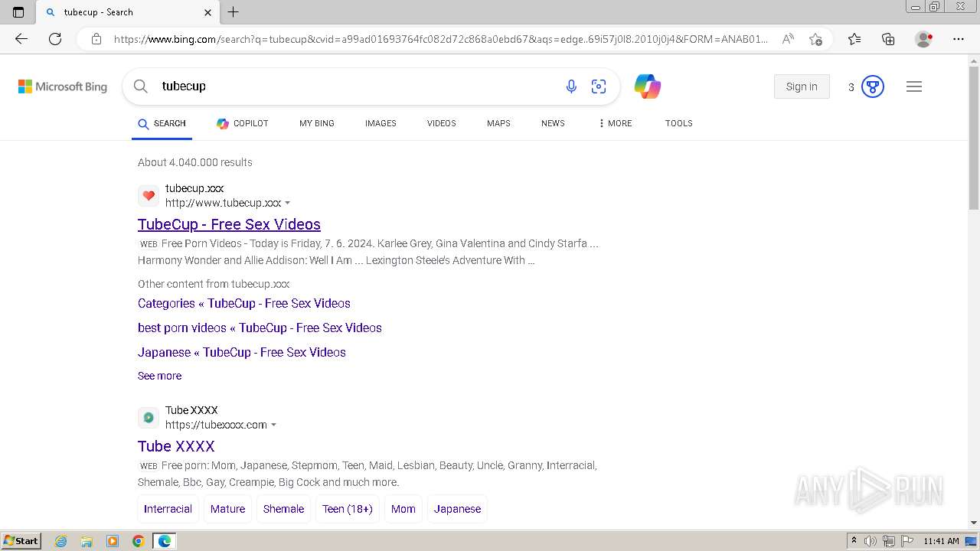This screenshot has height=551, width=980.
Task: View site information lock icon
Action: (96, 39)
